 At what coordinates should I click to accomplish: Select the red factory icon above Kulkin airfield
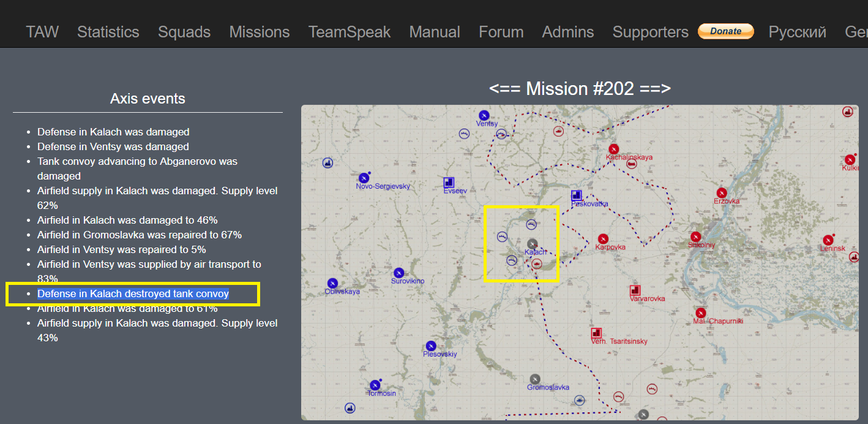point(848,112)
